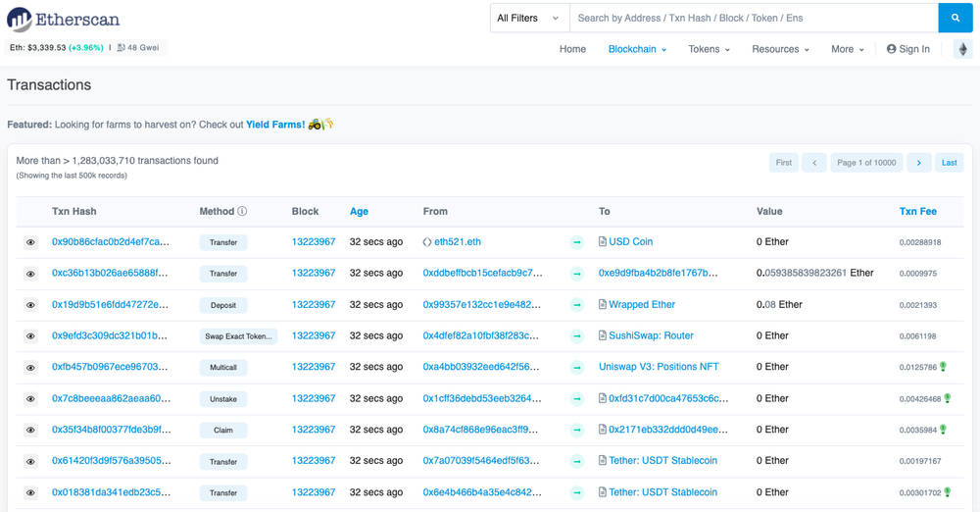Focus the search by address field
980x512 pixels.
click(x=754, y=19)
